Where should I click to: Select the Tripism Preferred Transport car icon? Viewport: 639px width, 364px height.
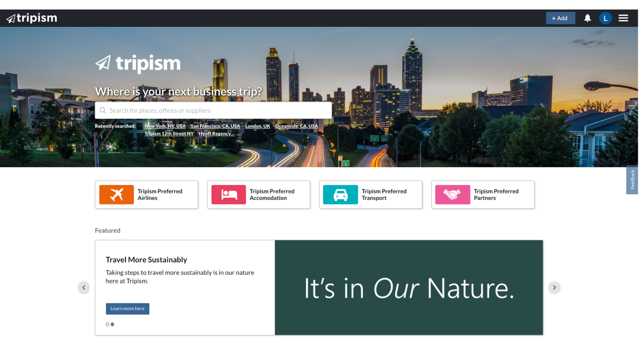pyautogui.click(x=340, y=195)
